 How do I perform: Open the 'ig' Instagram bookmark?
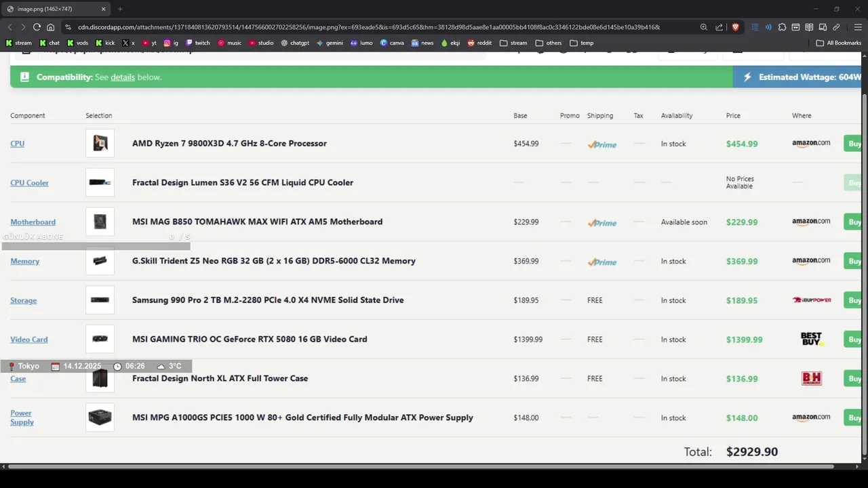coord(171,43)
